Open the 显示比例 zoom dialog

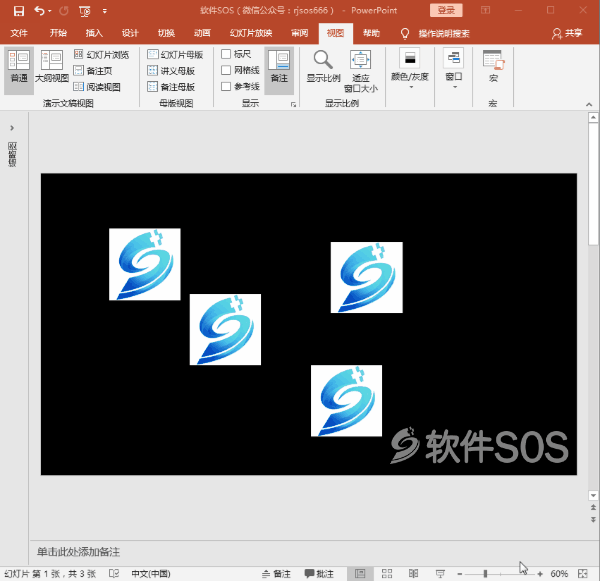pos(323,67)
